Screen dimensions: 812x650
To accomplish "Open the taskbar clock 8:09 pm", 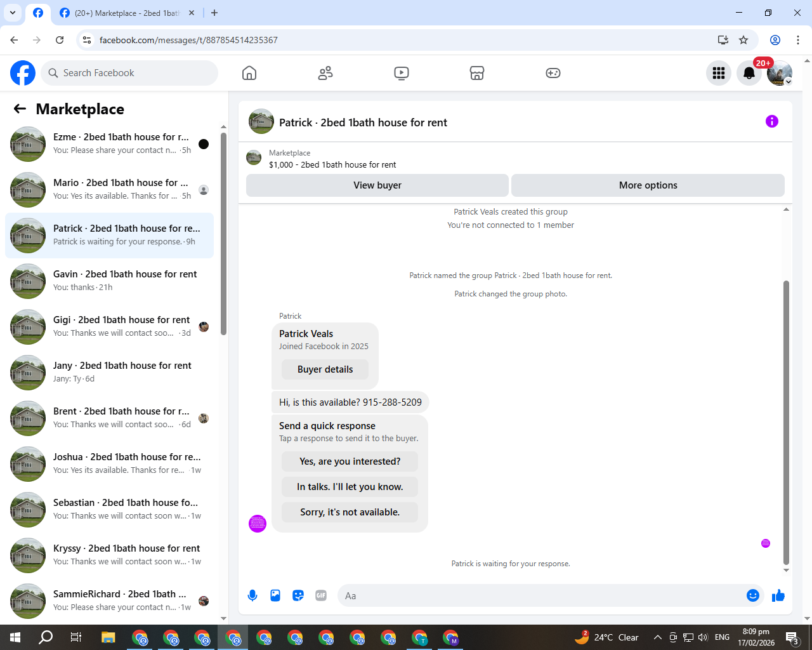I will tap(756, 637).
